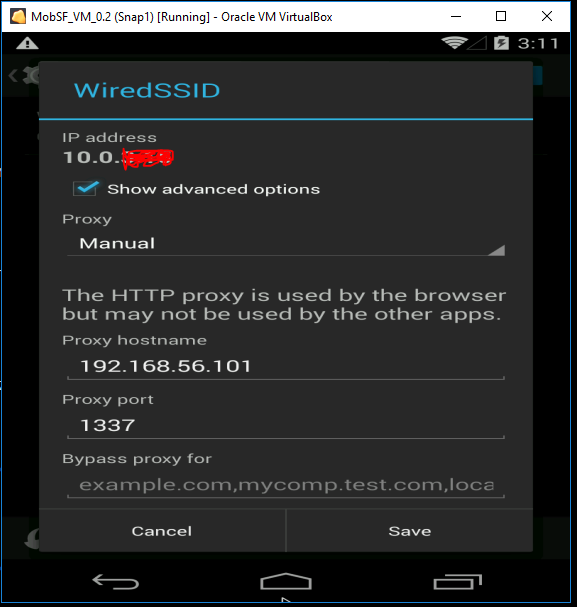Click the Proxy hostname field 192.168.56.101
The width and height of the screenshot is (577, 607).
(286, 366)
